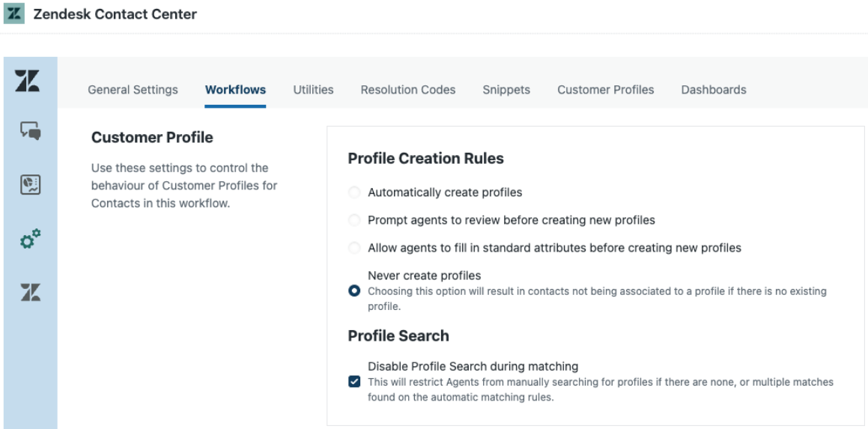Click the 'This will restrict Agents' description

[x=601, y=389]
